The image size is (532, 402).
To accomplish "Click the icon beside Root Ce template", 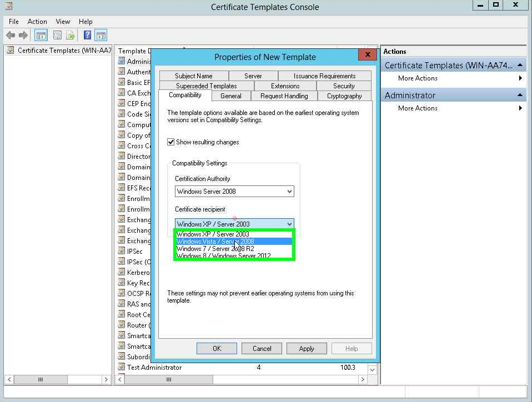I will point(122,314).
